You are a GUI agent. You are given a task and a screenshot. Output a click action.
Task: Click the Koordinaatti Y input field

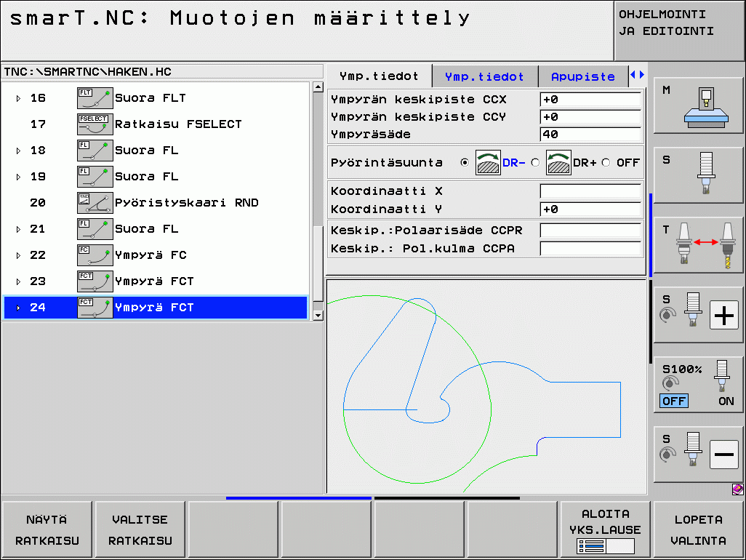pyautogui.click(x=591, y=209)
